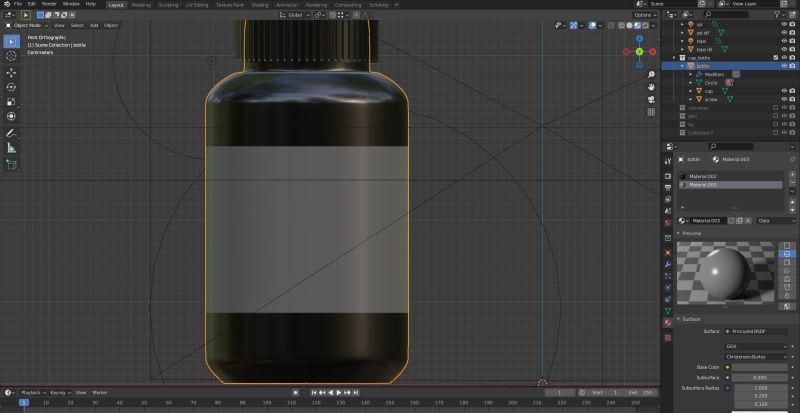
Task: Select Material.002 in the slot list
Action: pos(731,176)
